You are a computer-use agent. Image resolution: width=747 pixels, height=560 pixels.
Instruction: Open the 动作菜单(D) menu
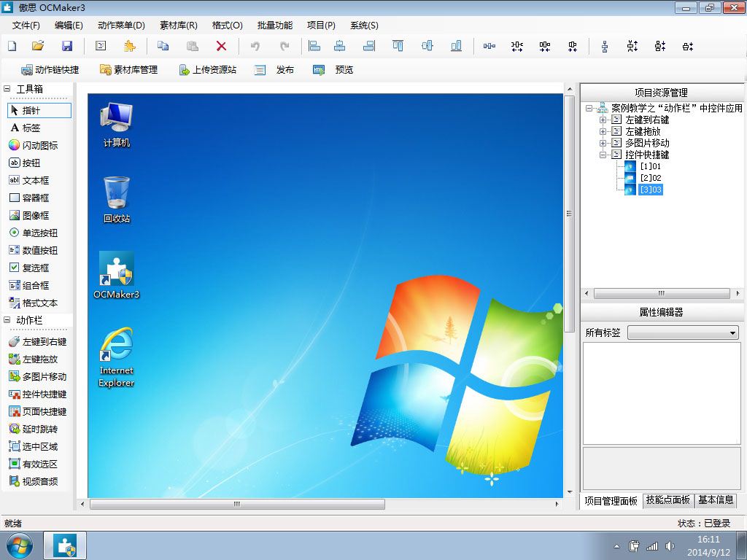click(122, 26)
